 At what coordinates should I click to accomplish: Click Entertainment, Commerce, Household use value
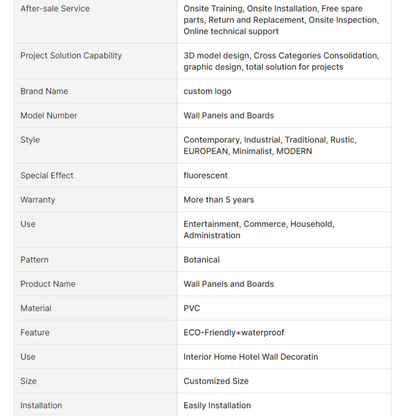coord(259,230)
